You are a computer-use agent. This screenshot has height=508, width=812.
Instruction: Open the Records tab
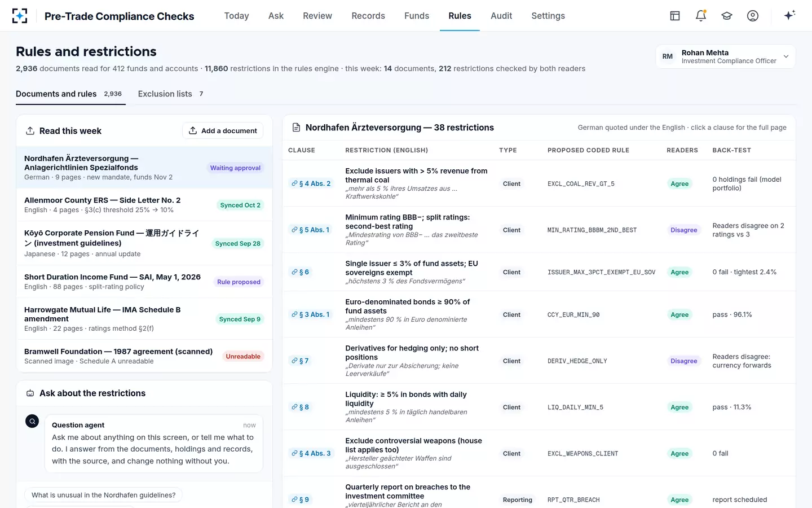pos(368,16)
